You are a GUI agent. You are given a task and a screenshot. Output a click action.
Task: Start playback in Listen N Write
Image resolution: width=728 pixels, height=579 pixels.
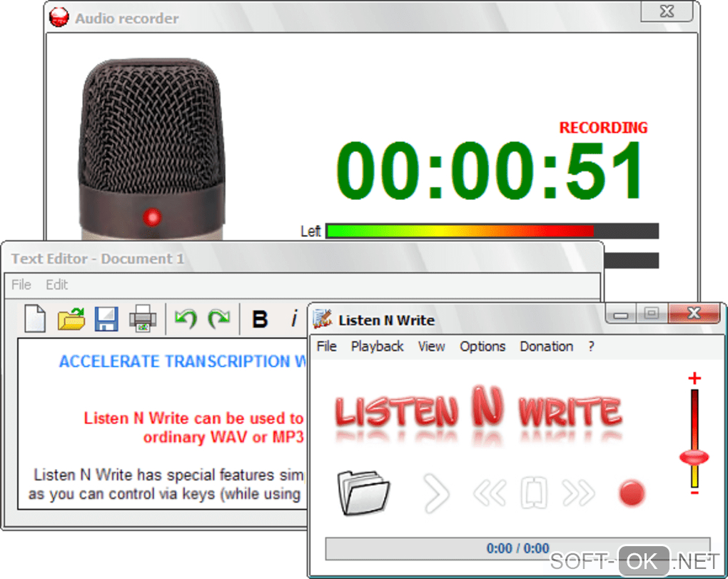point(436,493)
